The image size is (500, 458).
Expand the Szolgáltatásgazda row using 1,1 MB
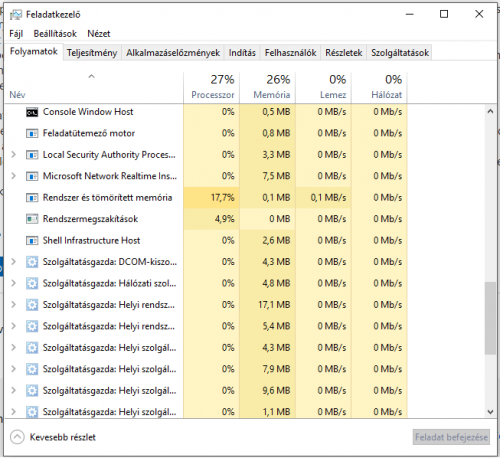(x=13, y=412)
